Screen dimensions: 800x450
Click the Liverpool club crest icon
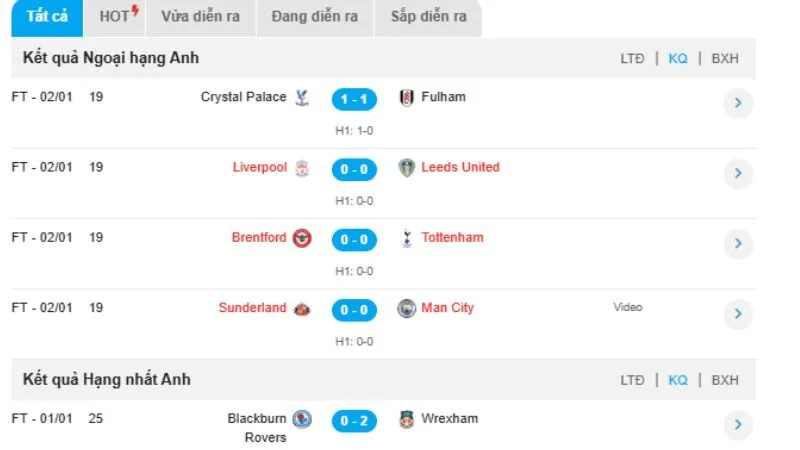click(x=302, y=168)
